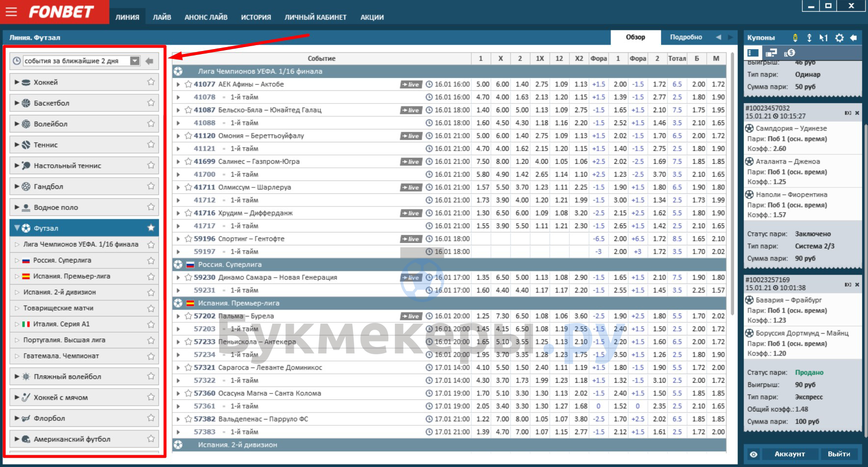
Task: Open Испания. 2-й дивизион in sidebar
Action: click(60, 292)
